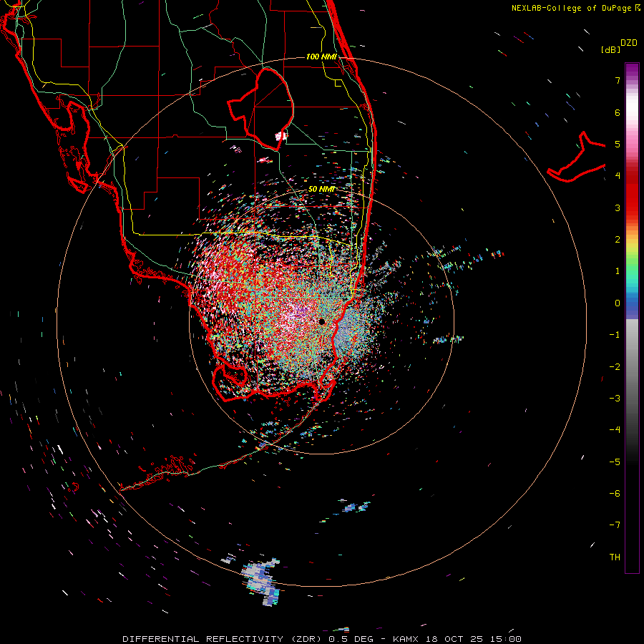Click the -4 dB colorbar label
This screenshot has width=644, height=644.
615,430
